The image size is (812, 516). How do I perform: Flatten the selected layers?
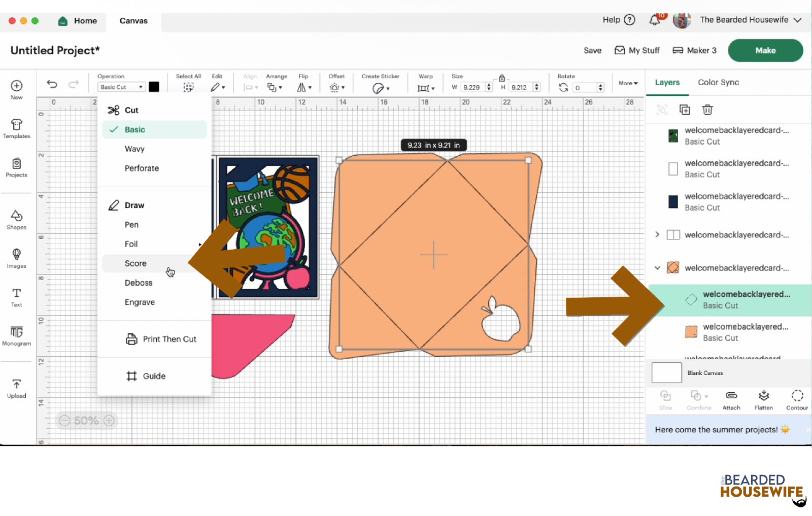763,400
